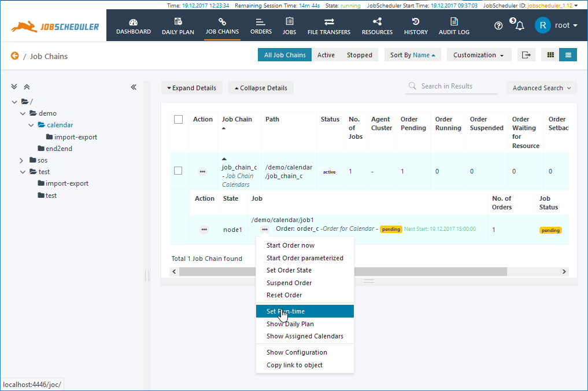Expand the sos folder chevron
The height and width of the screenshot is (391, 588).
pyautogui.click(x=21, y=160)
